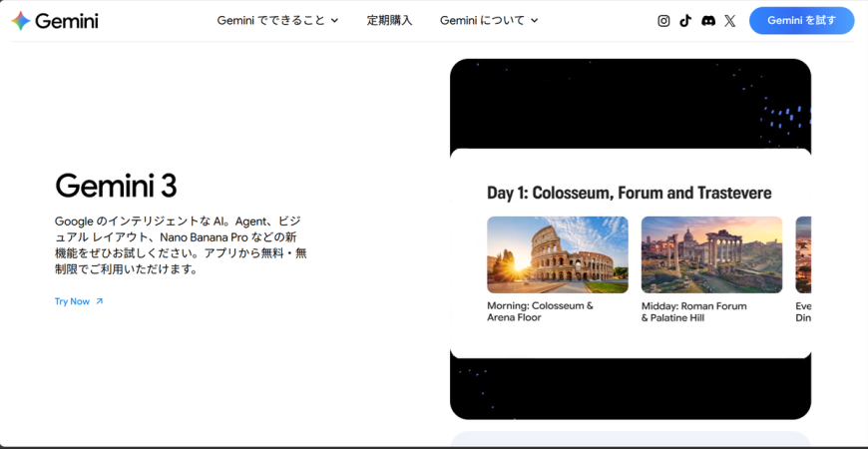This screenshot has height=449, width=868.
Task: Select the Roman Forum thumbnail
Action: point(711,254)
